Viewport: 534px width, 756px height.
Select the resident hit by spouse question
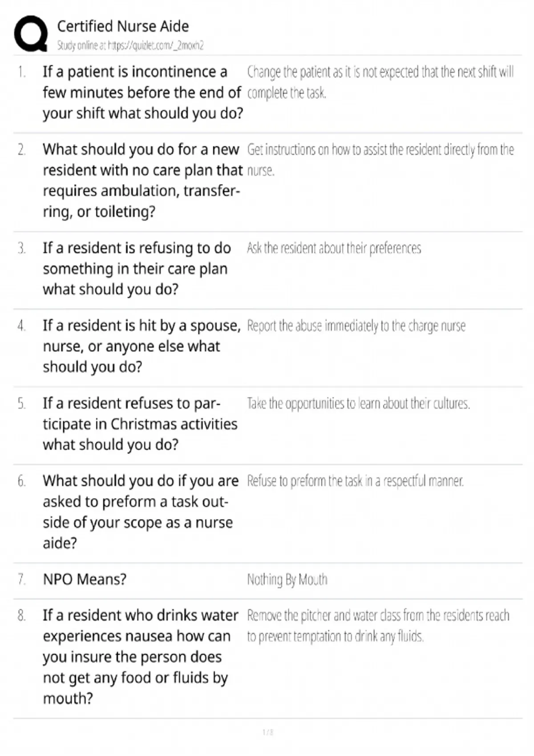coord(142,346)
